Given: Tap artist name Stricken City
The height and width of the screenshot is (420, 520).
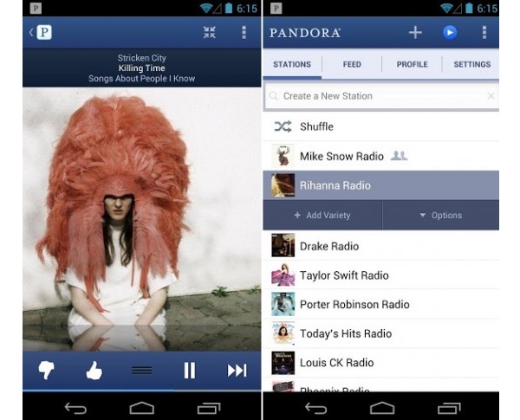Looking at the screenshot, I should point(141,58).
